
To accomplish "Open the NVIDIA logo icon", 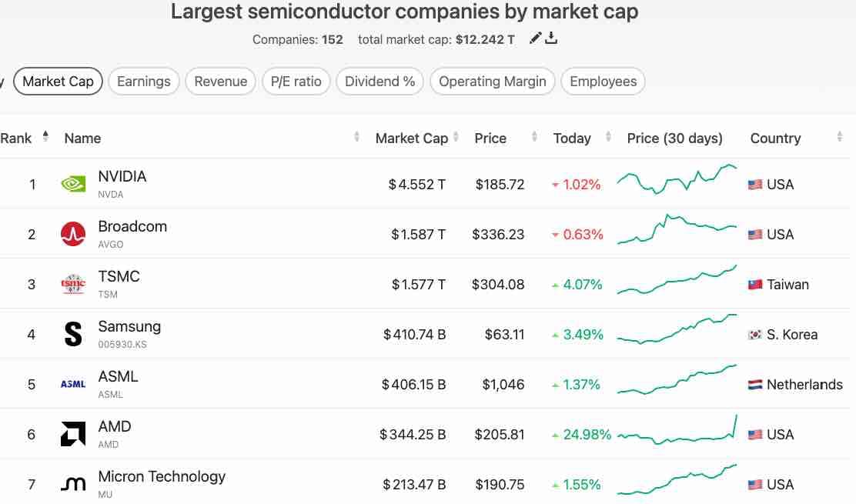I will pos(73,184).
